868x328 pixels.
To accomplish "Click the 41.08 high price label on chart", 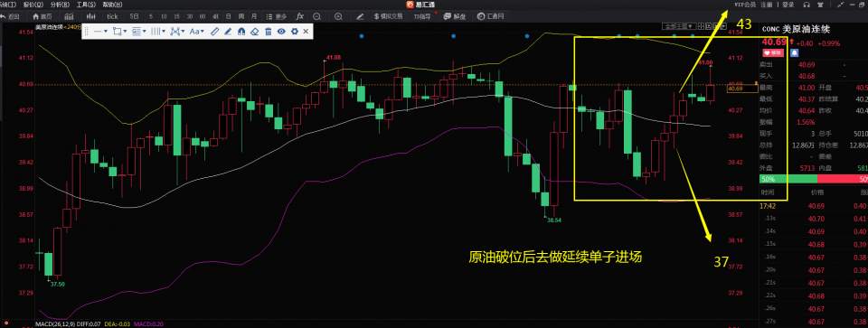I will point(334,58).
